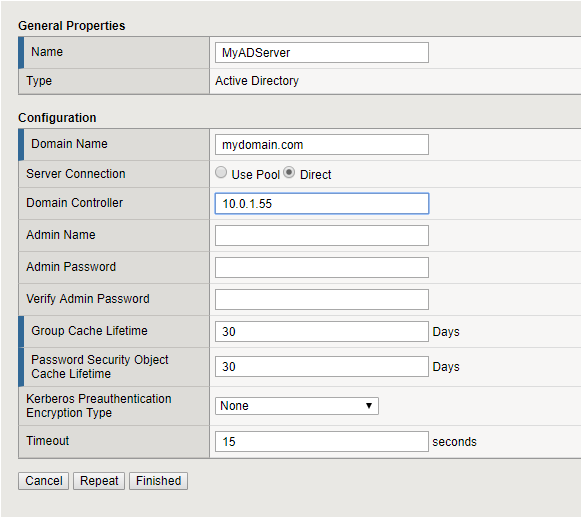The height and width of the screenshot is (518, 582).
Task: Click the Direct label text
Action: [315, 175]
